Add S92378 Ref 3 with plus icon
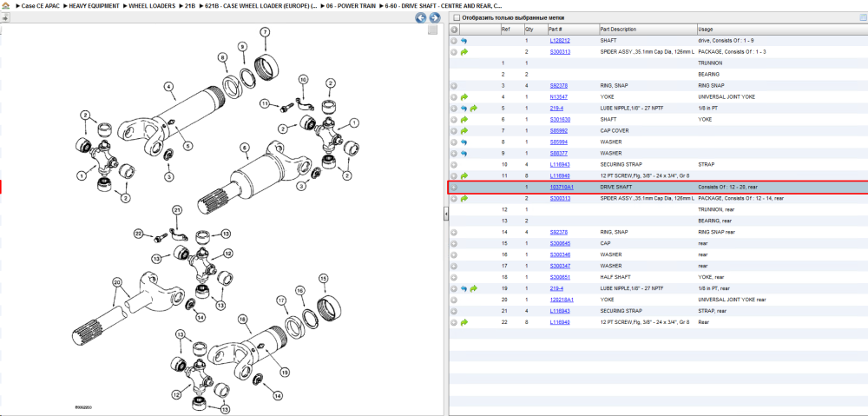The height and width of the screenshot is (416, 868). pos(454,86)
